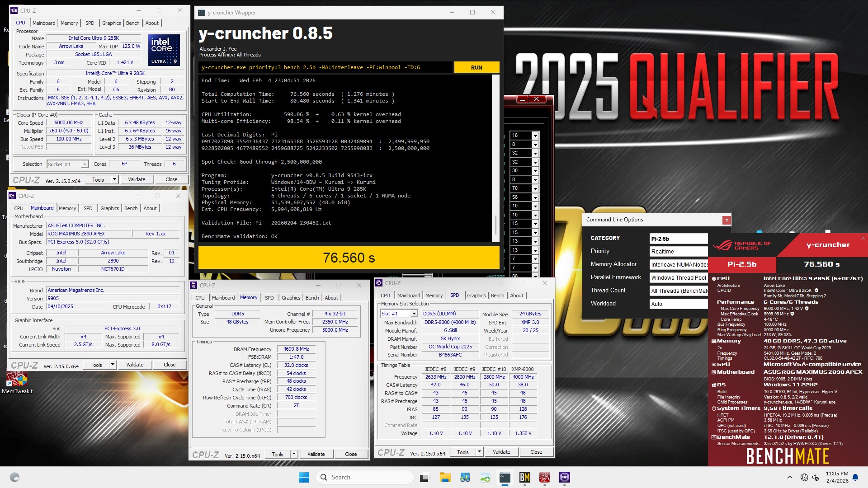Click Validate in the CPU tab window
This screenshot has width=868, height=488.
(x=137, y=179)
